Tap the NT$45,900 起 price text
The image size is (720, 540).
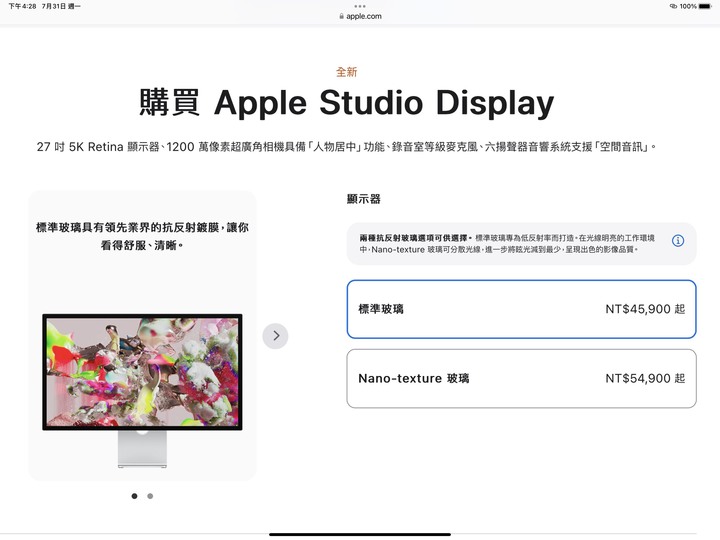pos(645,309)
